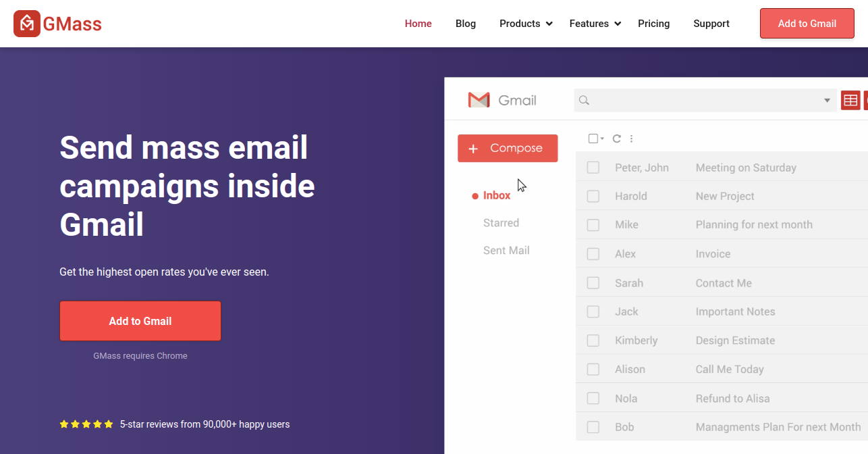
Task: Click the search magnifier icon in Gmail
Action: [x=585, y=101]
